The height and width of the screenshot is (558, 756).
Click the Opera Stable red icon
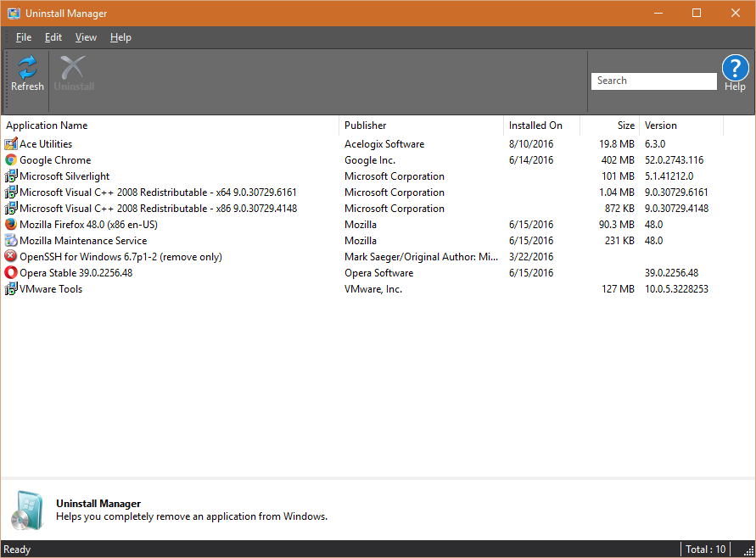pyautogui.click(x=11, y=272)
